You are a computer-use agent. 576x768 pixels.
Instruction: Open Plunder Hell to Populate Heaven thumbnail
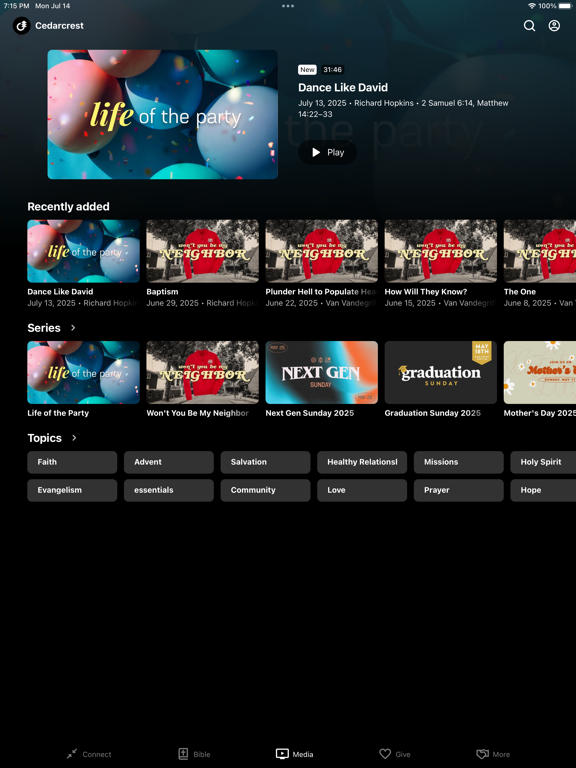point(321,251)
